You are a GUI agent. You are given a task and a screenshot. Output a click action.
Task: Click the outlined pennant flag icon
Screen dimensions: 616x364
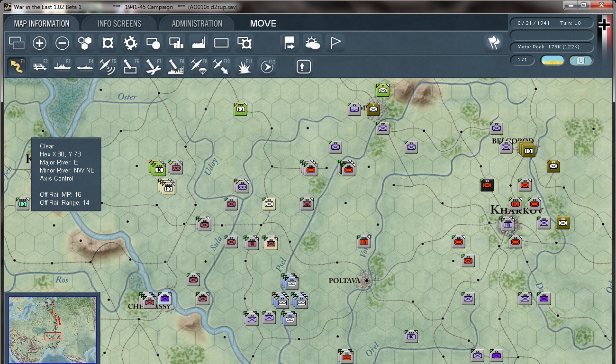tap(335, 44)
